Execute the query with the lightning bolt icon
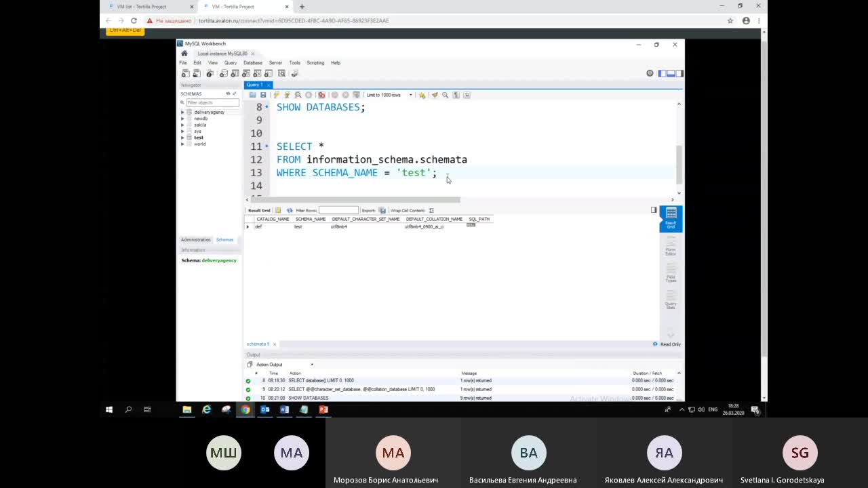Screen dimensions: 868x488 (276, 95)
